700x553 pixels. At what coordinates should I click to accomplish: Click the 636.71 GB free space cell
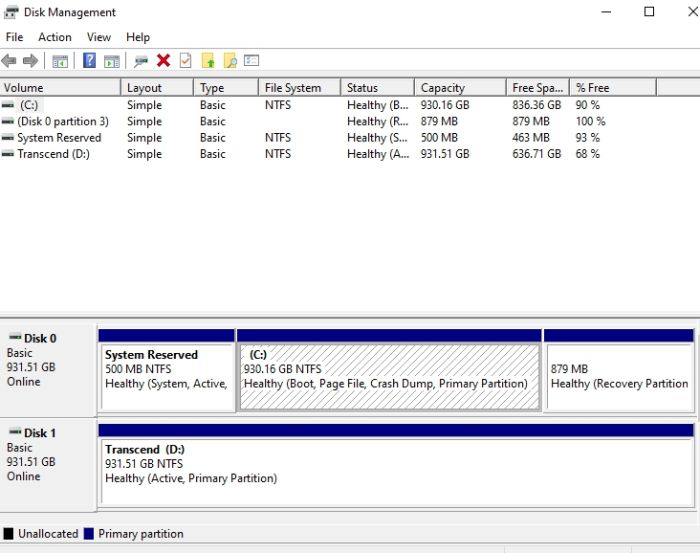pos(537,154)
